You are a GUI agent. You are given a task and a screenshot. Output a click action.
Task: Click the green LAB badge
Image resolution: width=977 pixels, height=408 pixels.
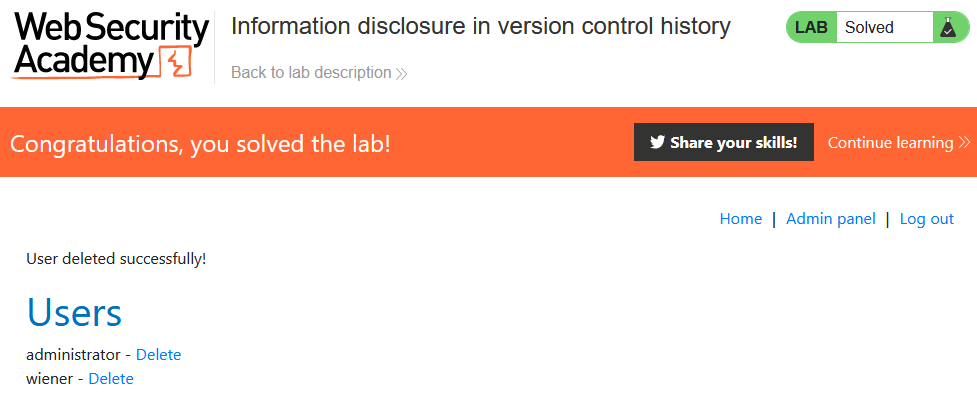click(811, 28)
